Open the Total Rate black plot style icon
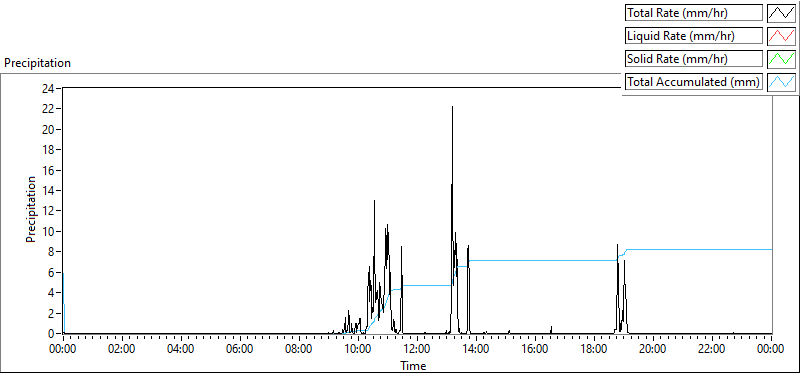 (781, 13)
